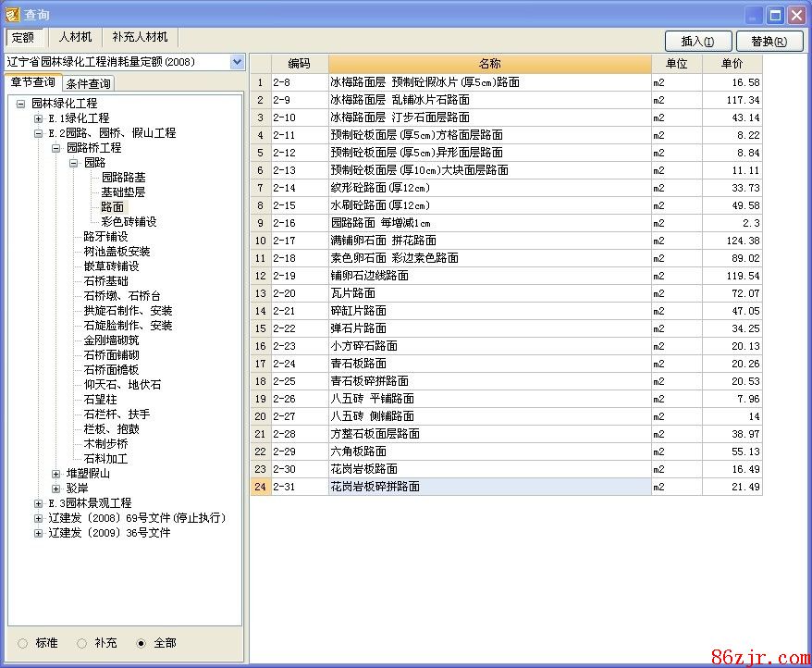Select the 补充 radio button
812x668 pixels.
pos(82,643)
